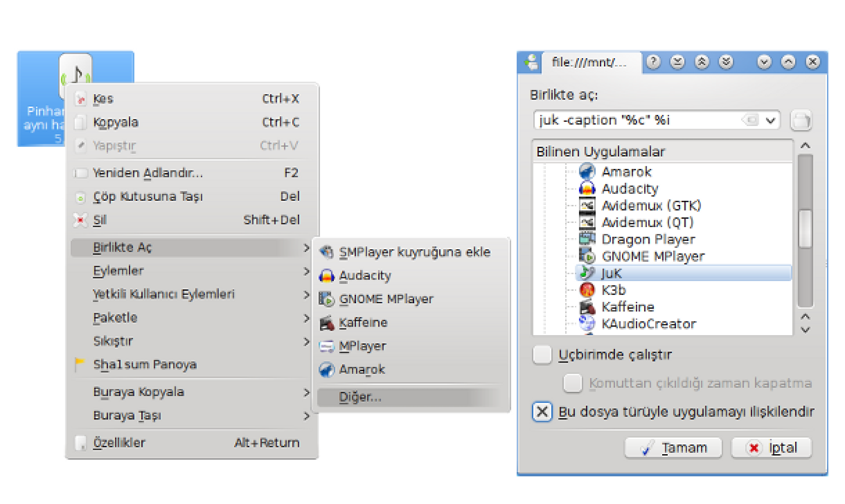This screenshot has width=845, height=504.
Task: Click the Dragon Player icon in list
Action: coord(587,239)
